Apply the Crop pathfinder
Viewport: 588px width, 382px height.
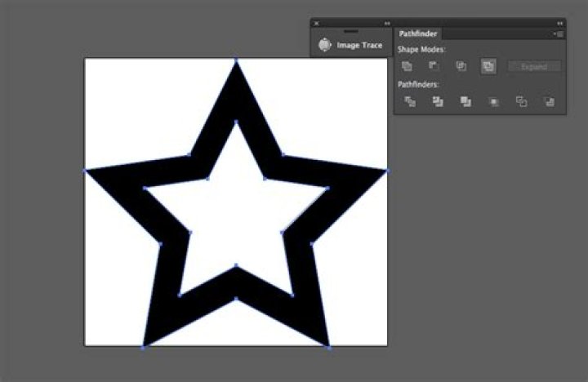pyautogui.click(x=494, y=102)
